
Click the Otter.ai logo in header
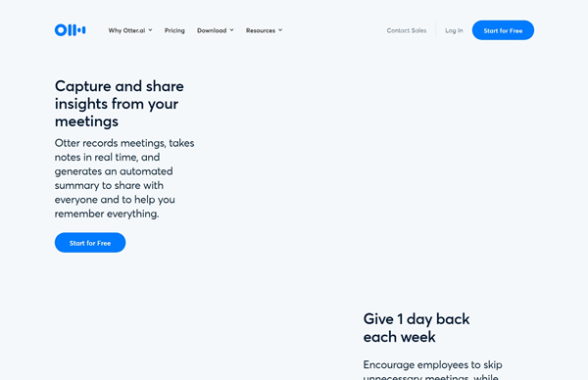click(71, 30)
